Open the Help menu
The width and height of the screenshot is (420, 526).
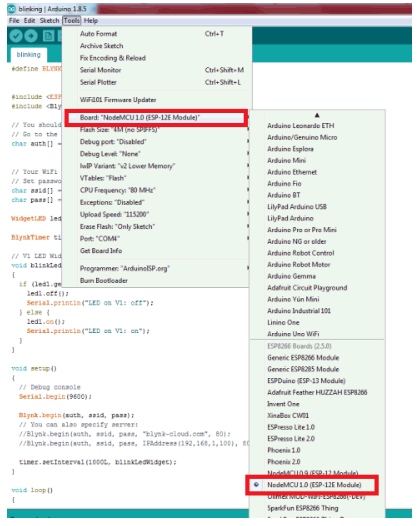point(91,20)
